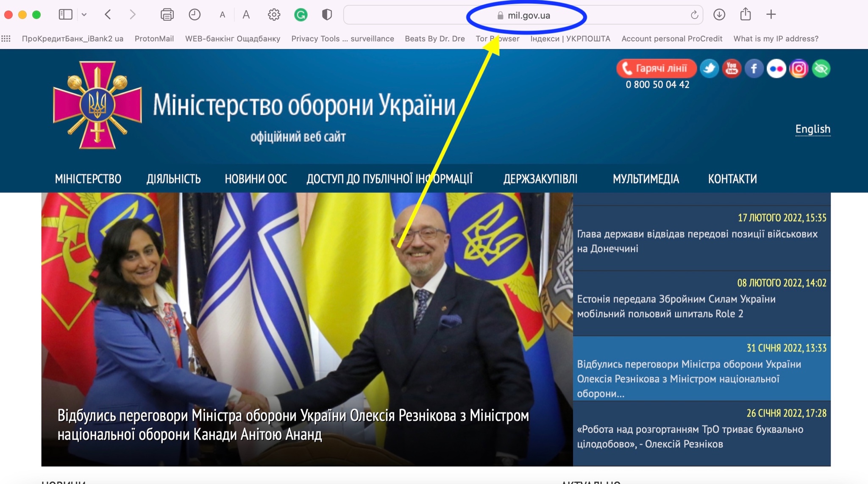
Task: Toggle the accessibility eye icon
Action: point(821,69)
